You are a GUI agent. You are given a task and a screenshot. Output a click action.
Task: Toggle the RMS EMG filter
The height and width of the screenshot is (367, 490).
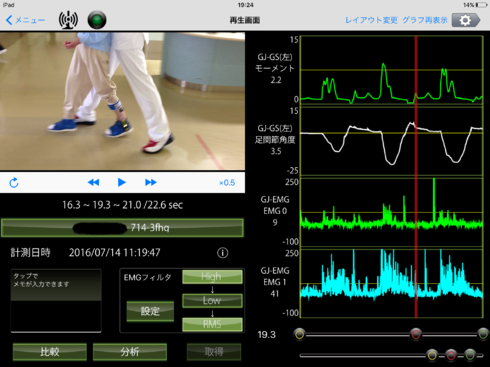212,324
